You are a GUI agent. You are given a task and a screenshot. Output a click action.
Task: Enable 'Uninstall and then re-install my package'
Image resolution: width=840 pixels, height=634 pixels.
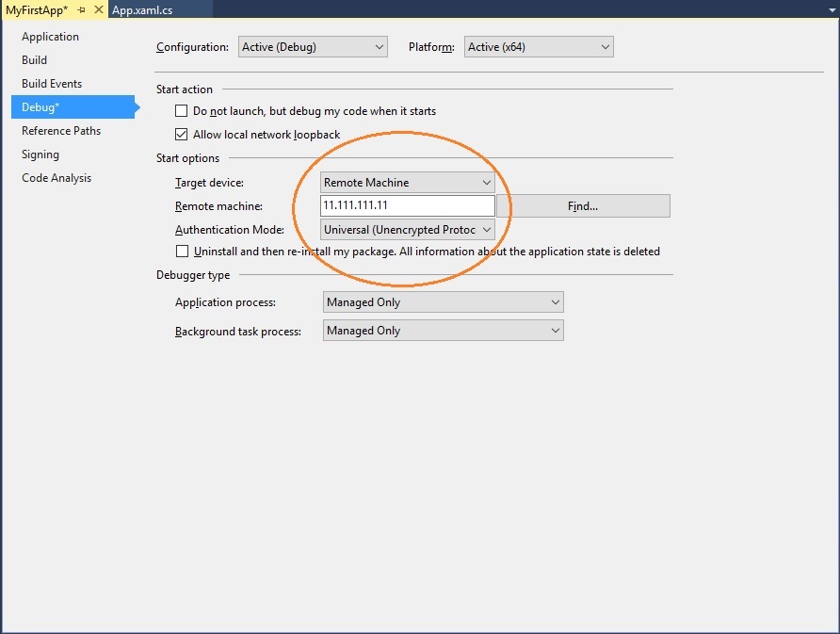[x=181, y=251]
